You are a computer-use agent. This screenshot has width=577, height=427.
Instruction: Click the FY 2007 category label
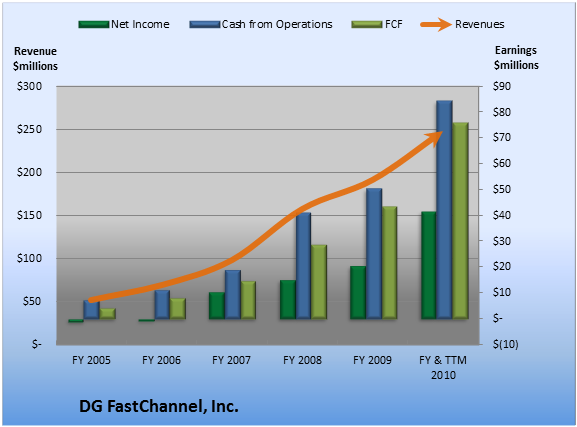coord(231,360)
